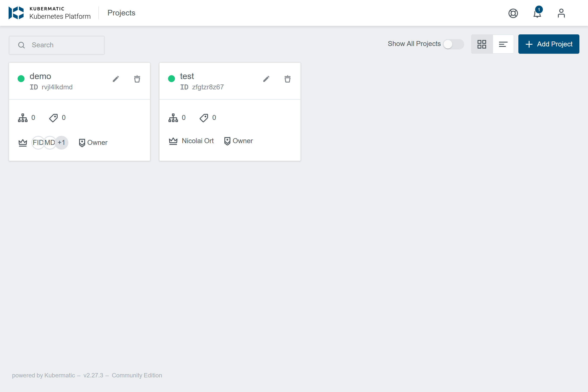The image size is (588, 392).
Task: Open notifications bell icon
Action: pos(537,14)
